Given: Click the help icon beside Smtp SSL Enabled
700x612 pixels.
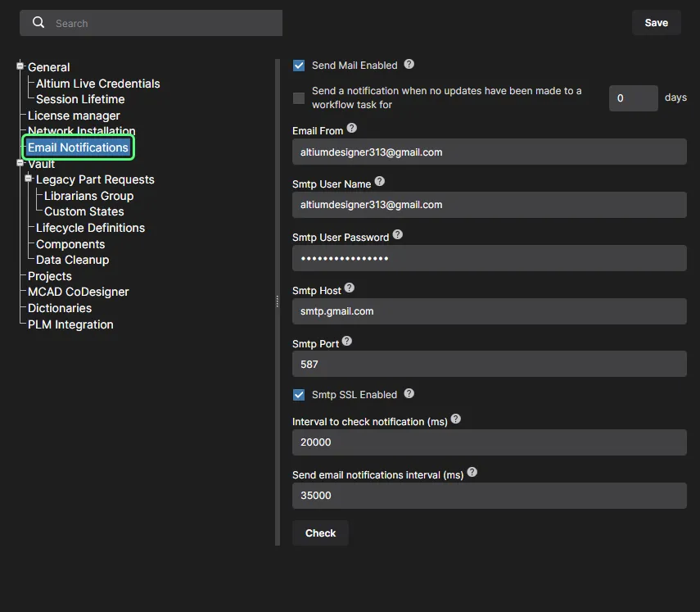Looking at the screenshot, I should point(409,394).
